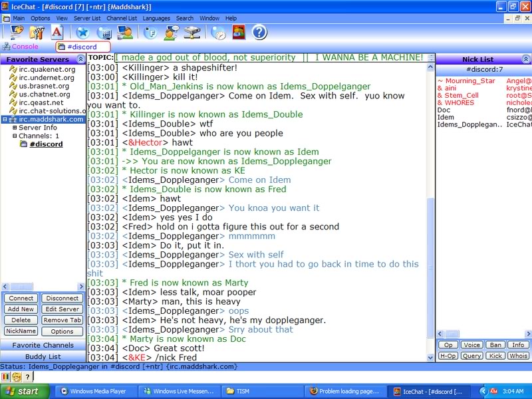Click the small question mark button near input
The height and width of the screenshot is (399, 532).
click(x=27, y=376)
